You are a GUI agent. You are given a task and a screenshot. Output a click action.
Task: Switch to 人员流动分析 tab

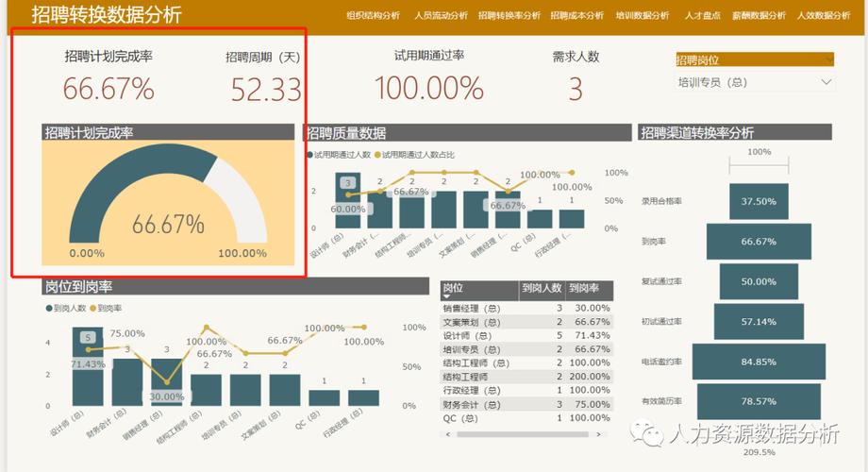click(441, 15)
